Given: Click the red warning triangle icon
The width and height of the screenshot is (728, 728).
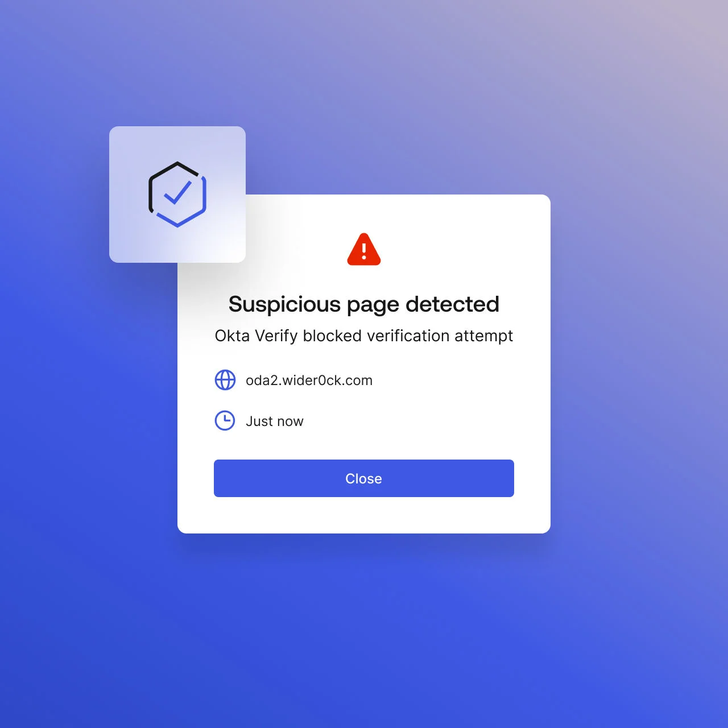Looking at the screenshot, I should coord(364,249).
